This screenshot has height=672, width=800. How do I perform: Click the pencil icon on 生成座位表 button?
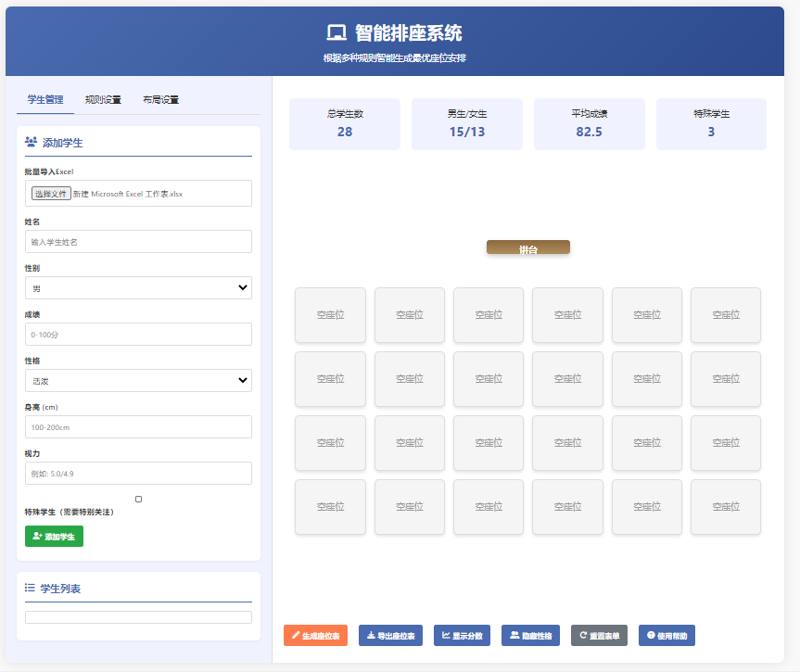[x=297, y=636]
